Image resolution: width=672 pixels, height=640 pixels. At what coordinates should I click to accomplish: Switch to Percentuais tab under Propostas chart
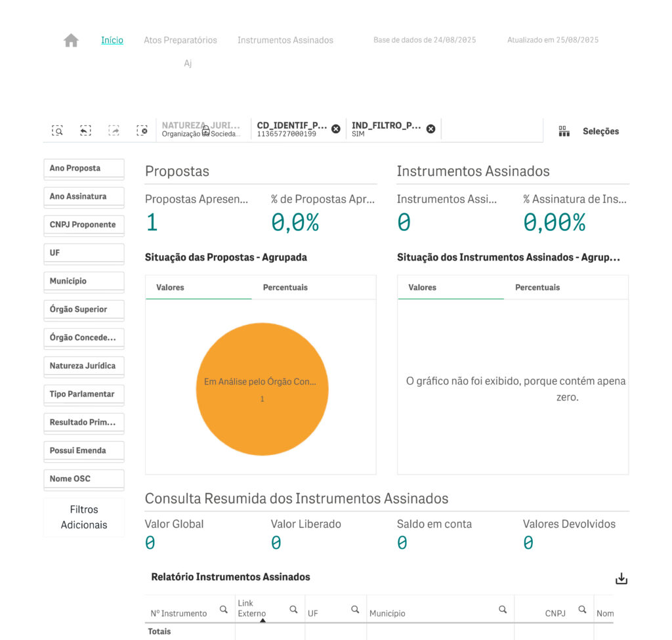tap(285, 288)
